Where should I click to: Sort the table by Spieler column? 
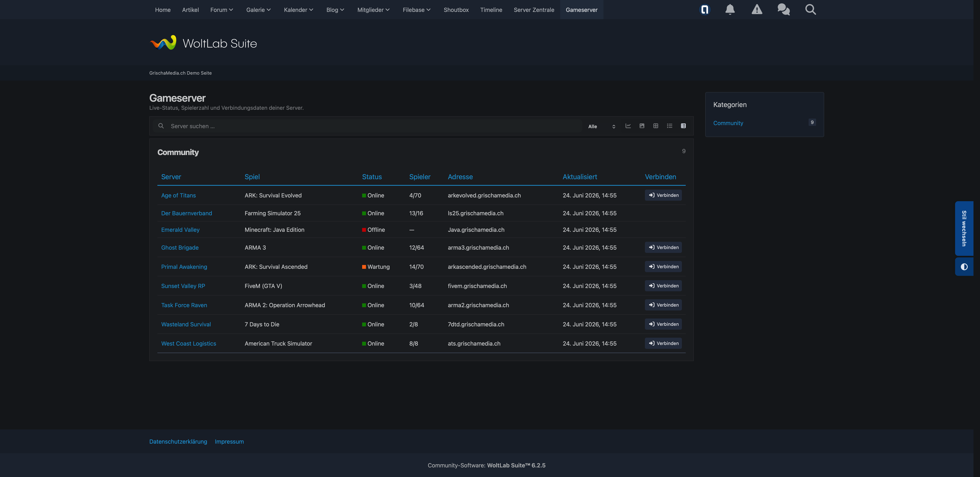420,177
